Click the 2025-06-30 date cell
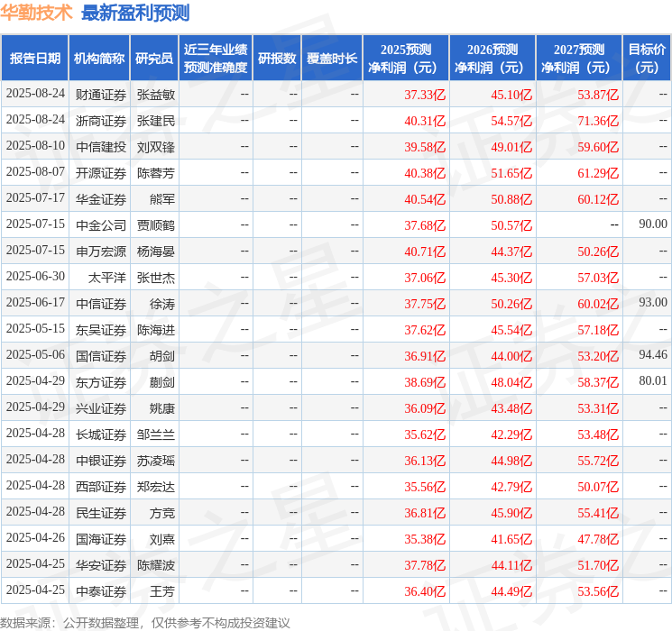The width and height of the screenshot is (672, 631). pos(35,276)
